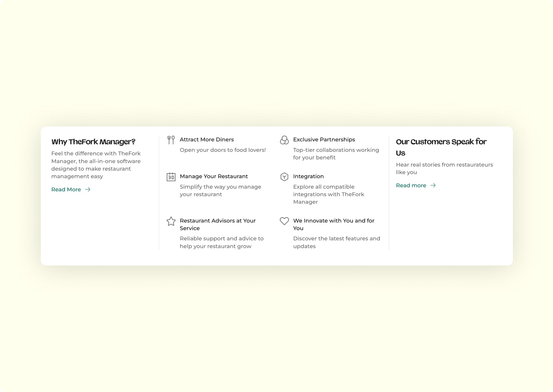Open the Attract More Diners item

coord(207,140)
